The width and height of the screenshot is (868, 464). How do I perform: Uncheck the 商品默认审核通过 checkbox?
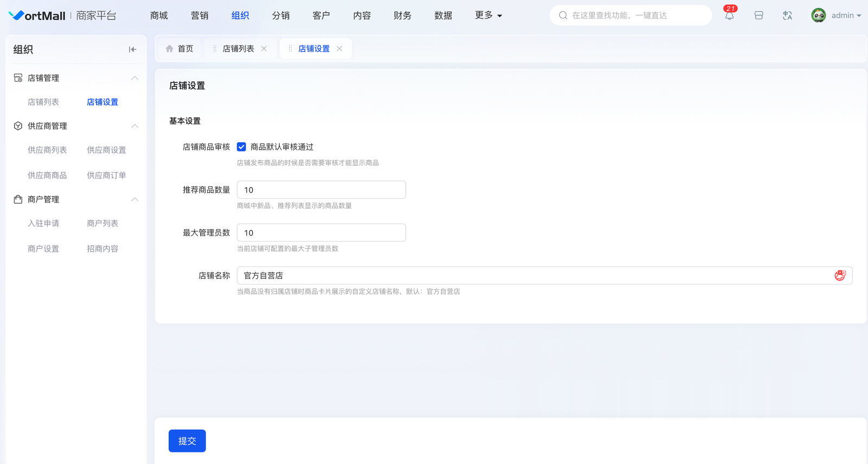tap(241, 147)
